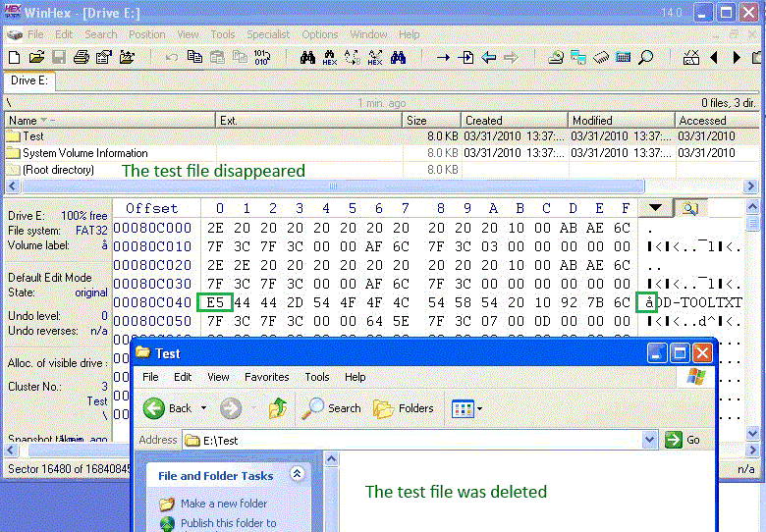The image size is (766, 532).
Task: Click the Clone Disk toolbar icon
Action: [577, 58]
